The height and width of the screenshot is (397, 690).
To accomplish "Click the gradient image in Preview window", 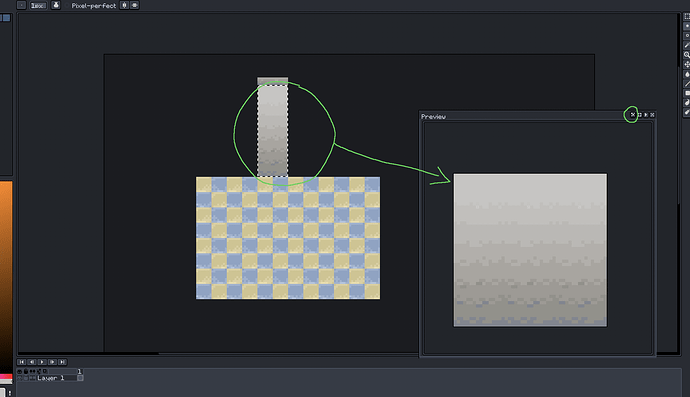I will click(x=530, y=250).
